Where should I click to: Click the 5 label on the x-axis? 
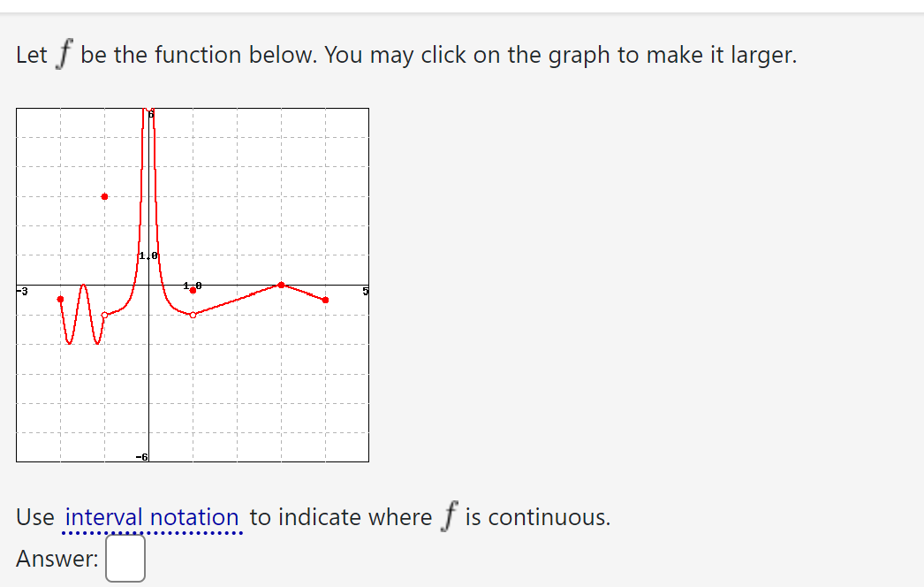pos(365,289)
